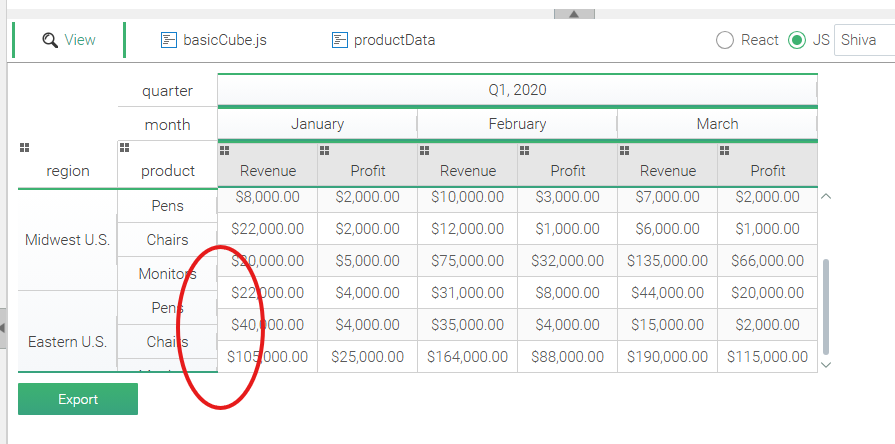Click the Export button

coord(78,399)
